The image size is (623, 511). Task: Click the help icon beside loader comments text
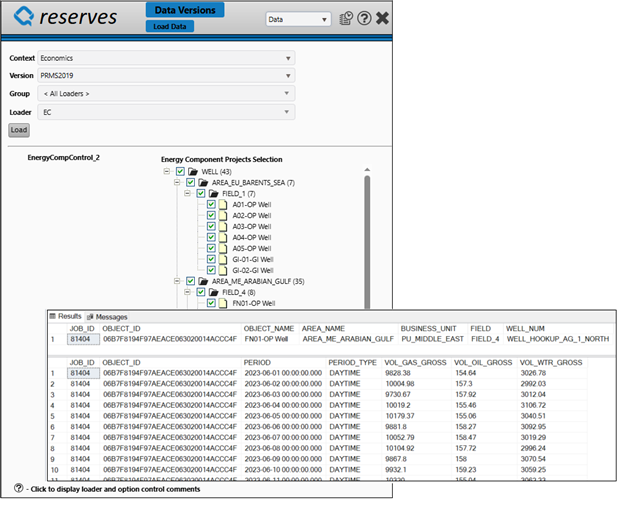click(18, 488)
